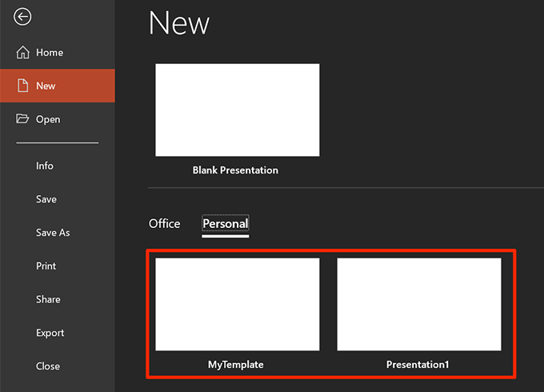This screenshot has height=392, width=544.
Task: Choose Open in the sidebar
Action: click(x=58, y=119)
